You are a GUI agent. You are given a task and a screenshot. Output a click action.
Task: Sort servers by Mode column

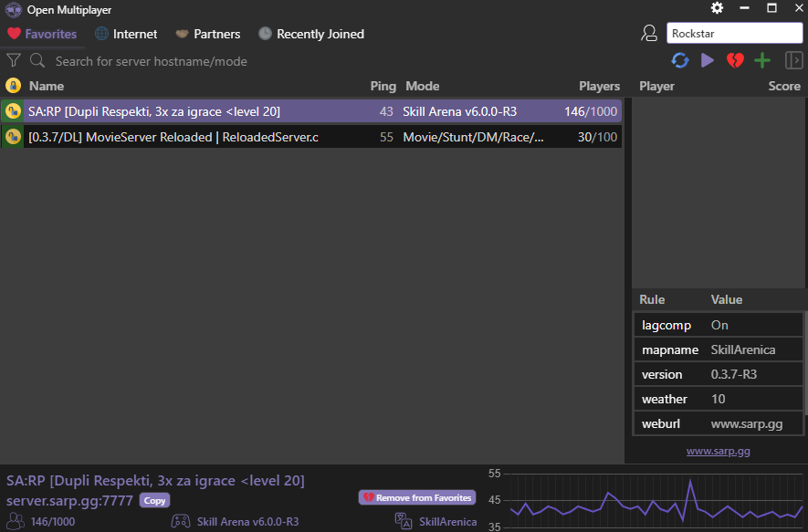tap(422, 86)
